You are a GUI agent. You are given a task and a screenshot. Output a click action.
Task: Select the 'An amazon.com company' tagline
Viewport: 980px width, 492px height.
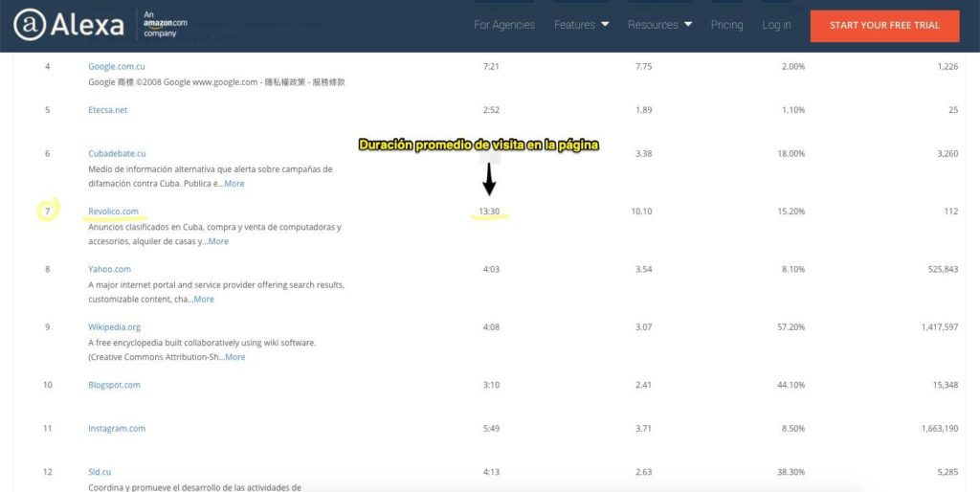(x=165, y=24)
